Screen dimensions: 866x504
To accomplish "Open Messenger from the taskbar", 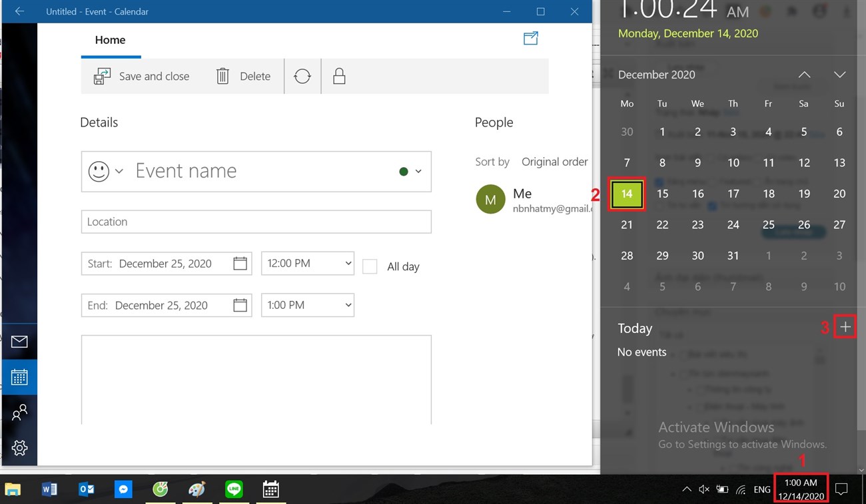I will (123, 490).
